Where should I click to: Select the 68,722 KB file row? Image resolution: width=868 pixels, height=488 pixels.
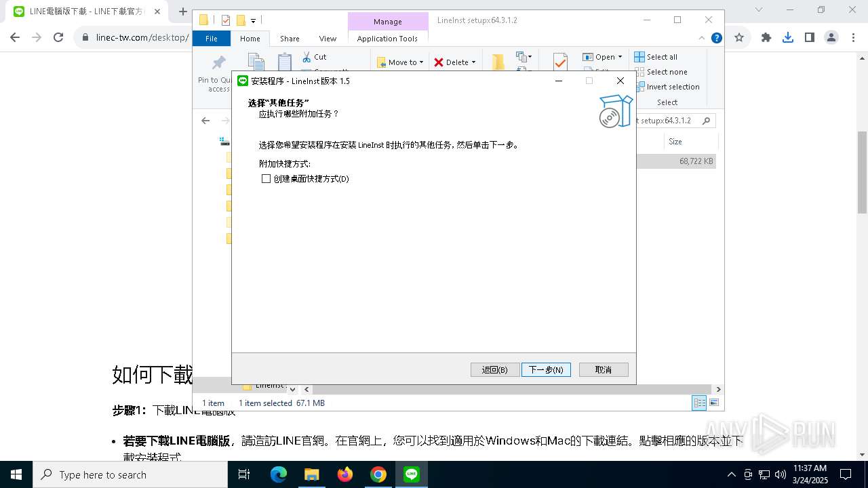(x=677, y=161)
